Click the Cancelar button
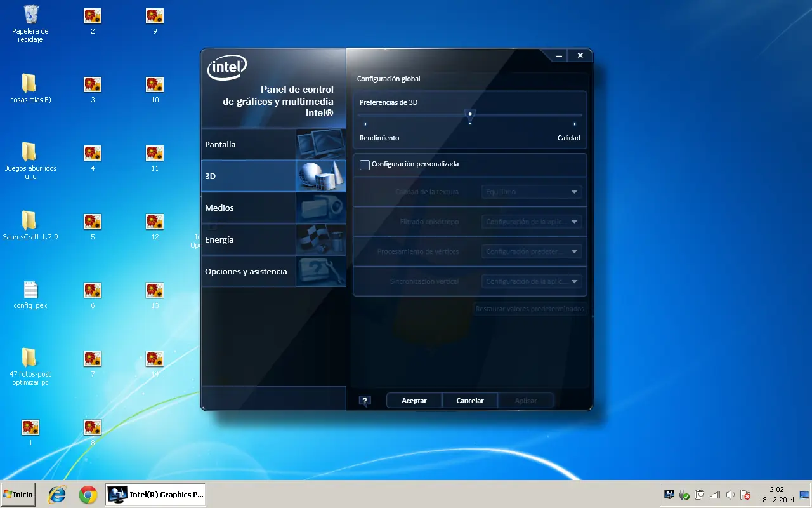This screenshot has width=812, height=508. tap(470, 401)
